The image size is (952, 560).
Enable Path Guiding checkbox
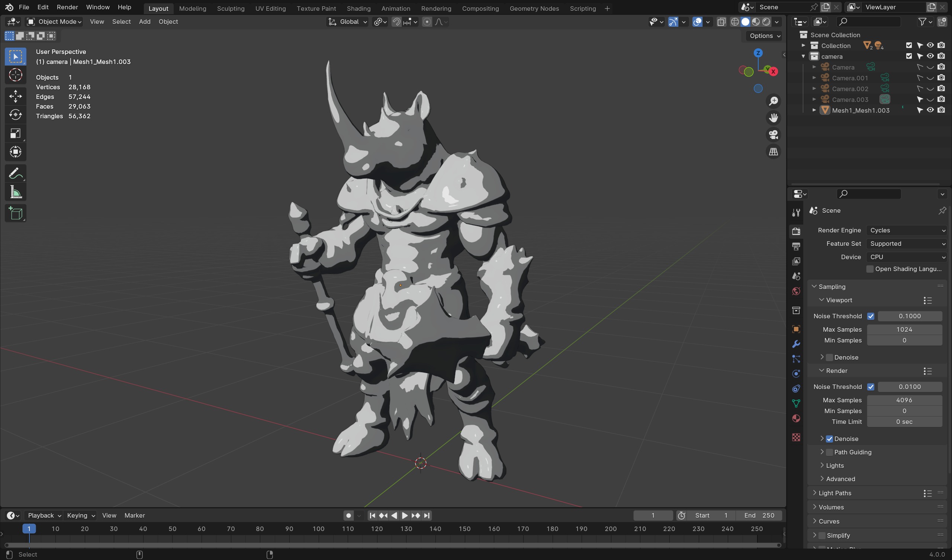pos(830,452)
